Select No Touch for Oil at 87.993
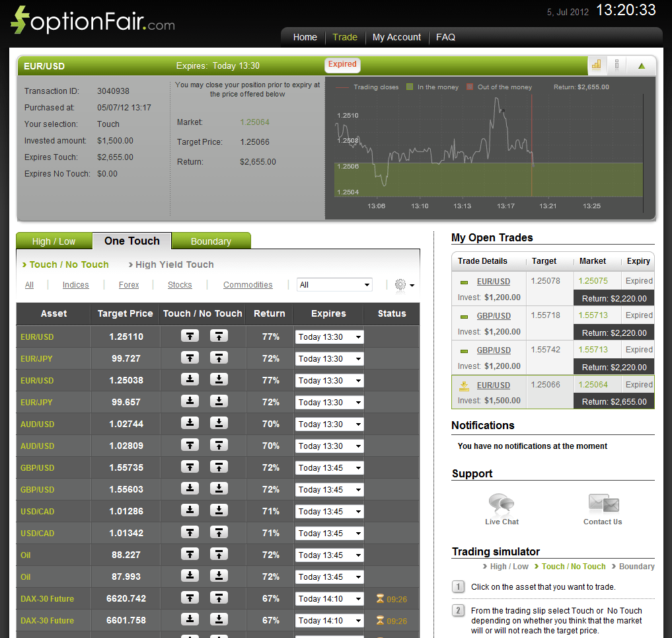This screenshot has height=638, width=672. [219, 577]
